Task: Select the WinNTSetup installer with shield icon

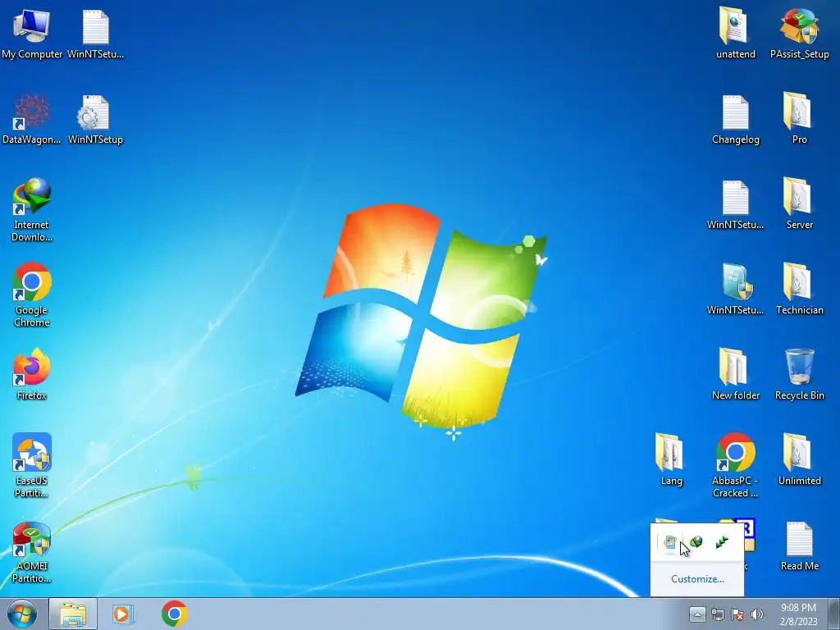Action: tap(736, 290)
